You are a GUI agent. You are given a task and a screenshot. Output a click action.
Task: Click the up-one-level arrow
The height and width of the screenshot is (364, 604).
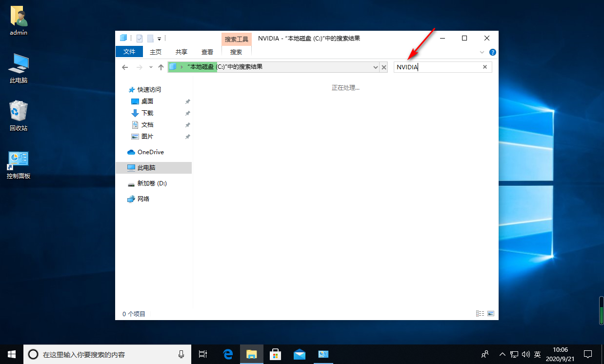click(161, 67)
